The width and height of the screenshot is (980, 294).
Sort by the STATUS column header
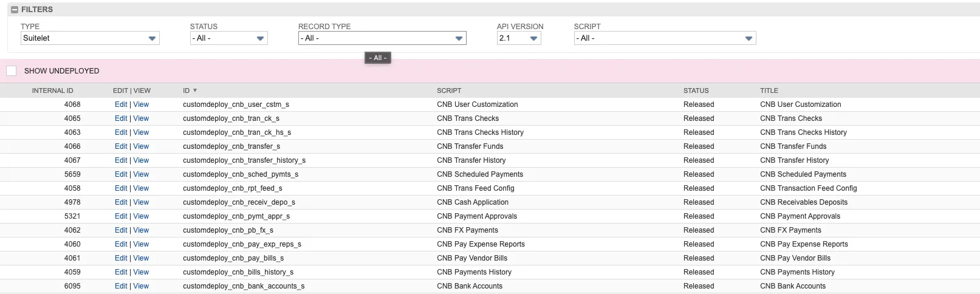tap(696, 91)
